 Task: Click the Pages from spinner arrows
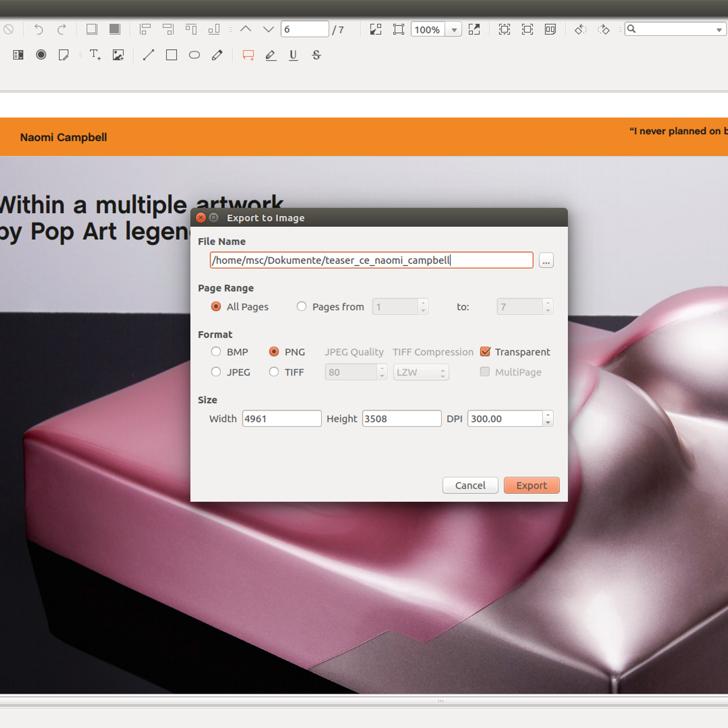[x=423, y=307]
